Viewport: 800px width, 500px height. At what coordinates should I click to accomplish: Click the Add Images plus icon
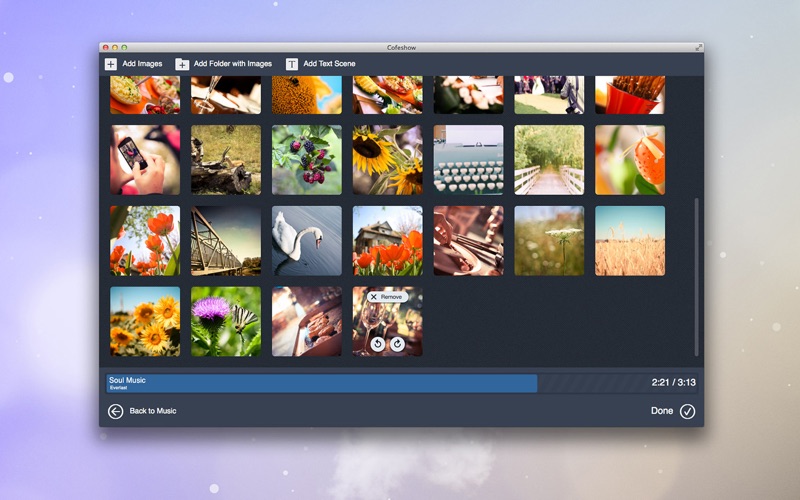pos(111,64)
